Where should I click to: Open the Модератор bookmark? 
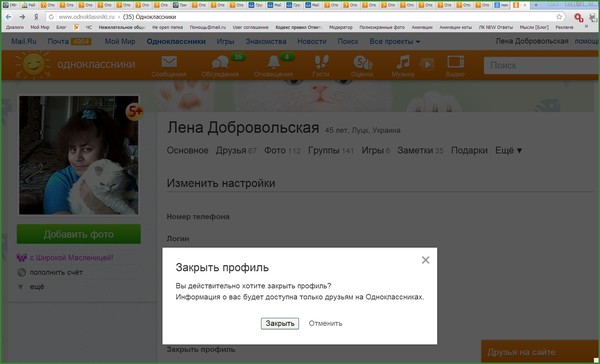(x=341, y=27)
